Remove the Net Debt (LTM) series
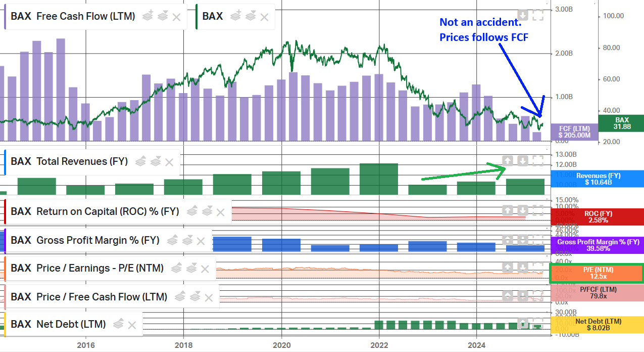Image resolution: width=644 pixels, height=352 pixels. click(x=132, y=325)
